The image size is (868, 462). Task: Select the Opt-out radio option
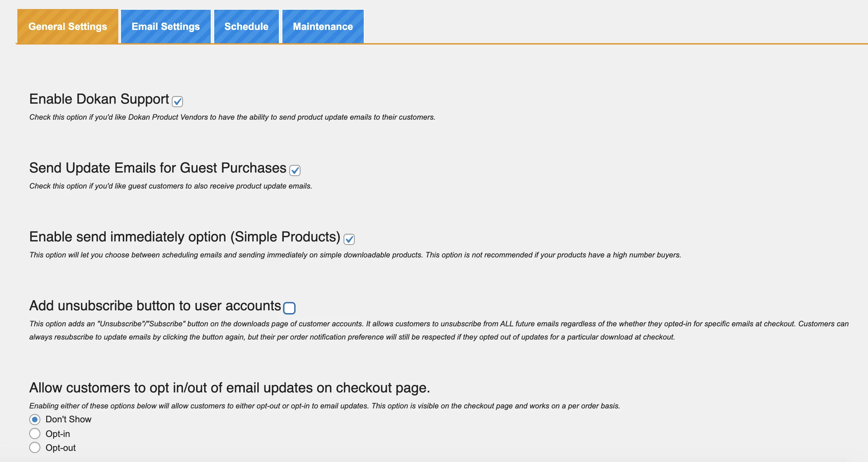(x=35, y=448)
